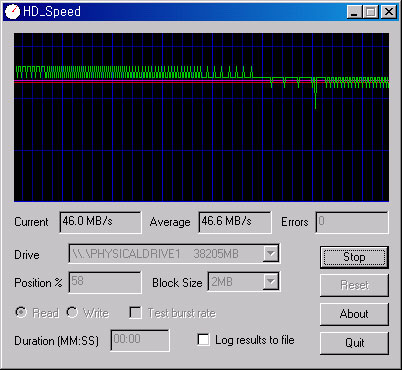Click the Position % field showing 58
This screenshot has height=370, width=402.
pyautogui.click(x=105, y=282)
